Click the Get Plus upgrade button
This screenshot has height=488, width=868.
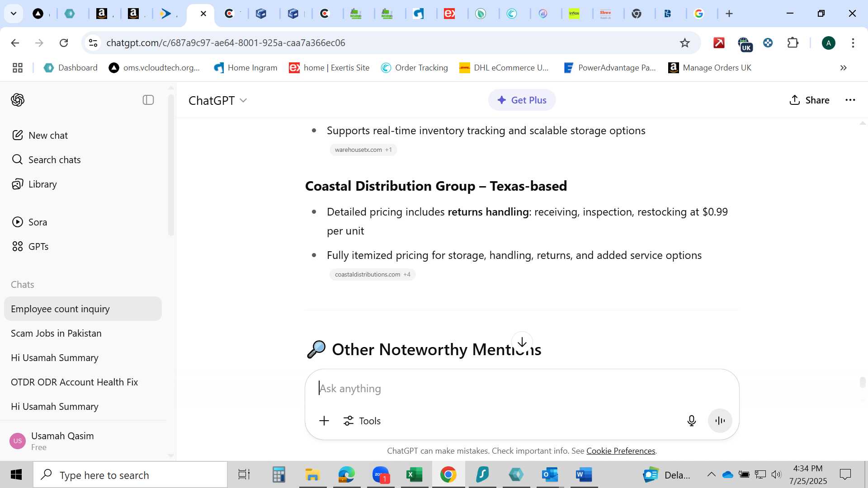click(522, 100)
